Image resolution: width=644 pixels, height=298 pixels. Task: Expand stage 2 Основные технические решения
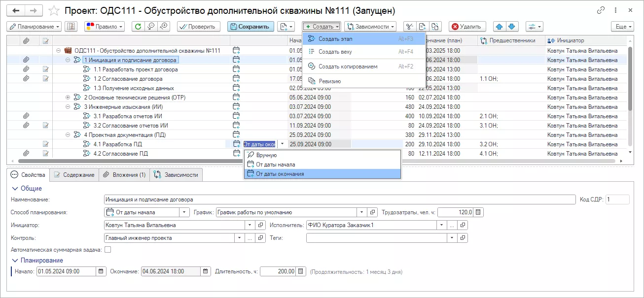[x=68, y=98]
